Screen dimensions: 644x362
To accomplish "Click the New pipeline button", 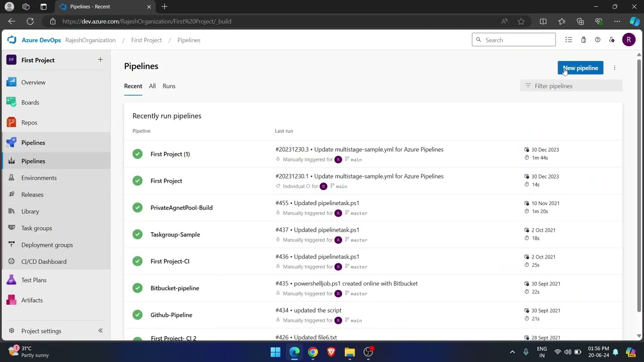I will pos(580,68).
